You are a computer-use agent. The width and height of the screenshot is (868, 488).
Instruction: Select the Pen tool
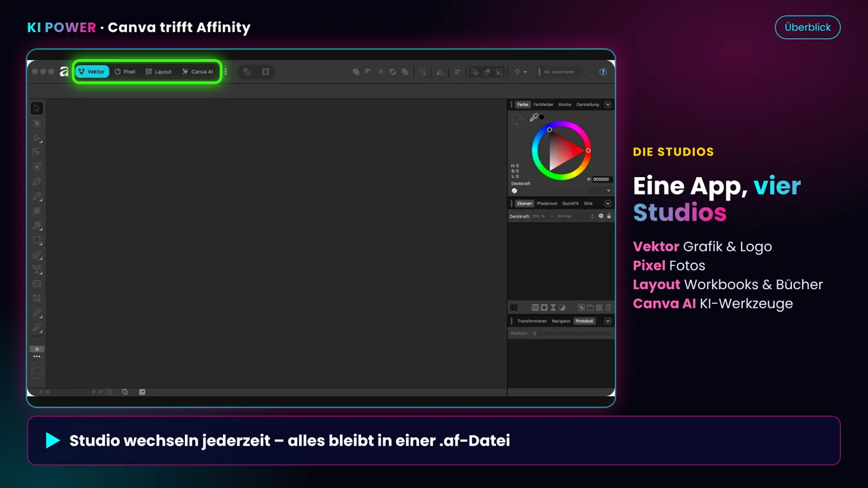point(37,181)
